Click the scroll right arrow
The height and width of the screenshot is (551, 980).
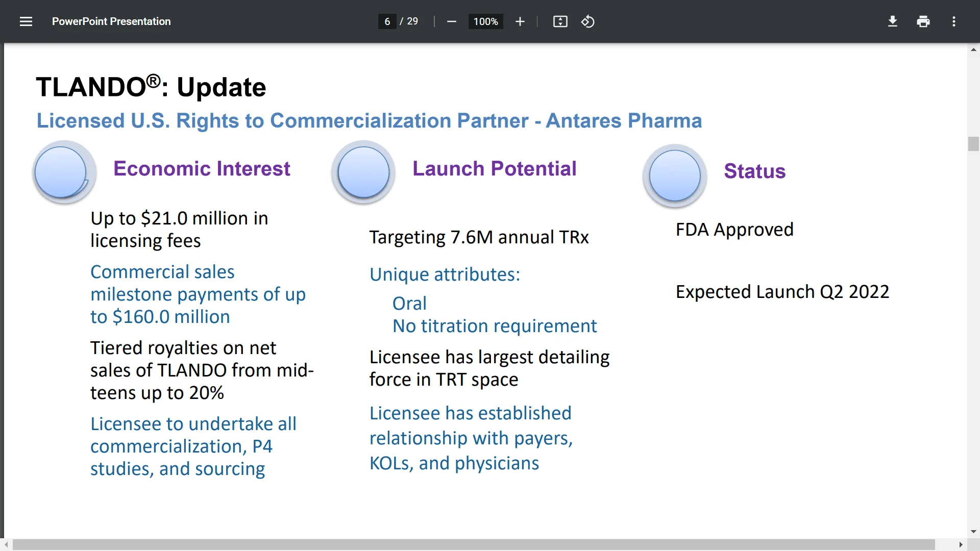tap(961, 545)
